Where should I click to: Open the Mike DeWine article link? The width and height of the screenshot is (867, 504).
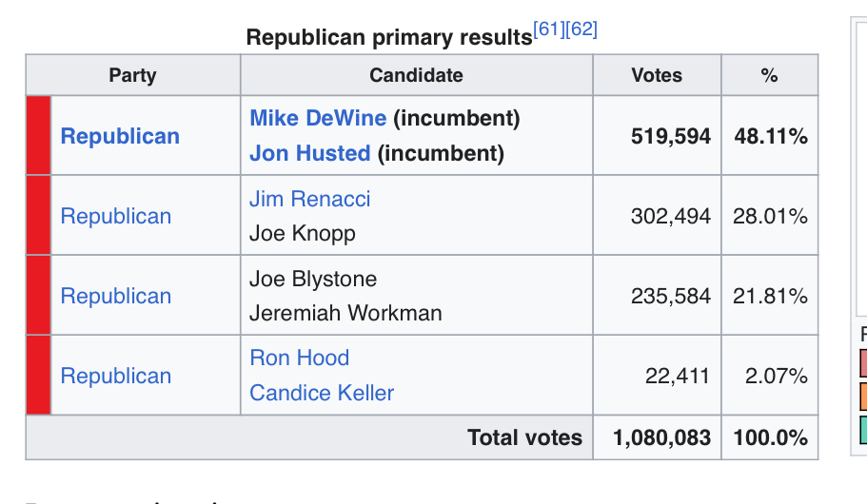point(318,119)
